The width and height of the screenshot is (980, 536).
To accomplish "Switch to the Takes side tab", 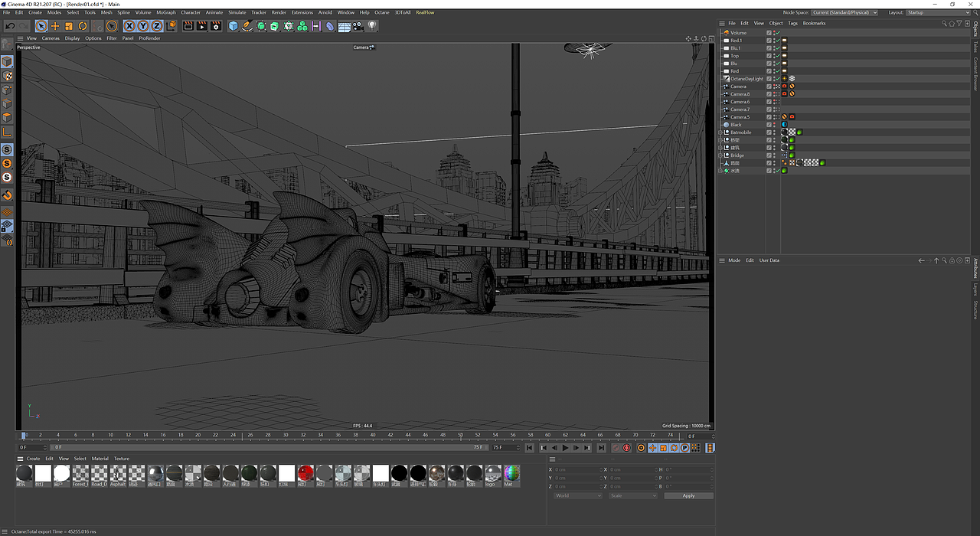I will coord(975,46).
